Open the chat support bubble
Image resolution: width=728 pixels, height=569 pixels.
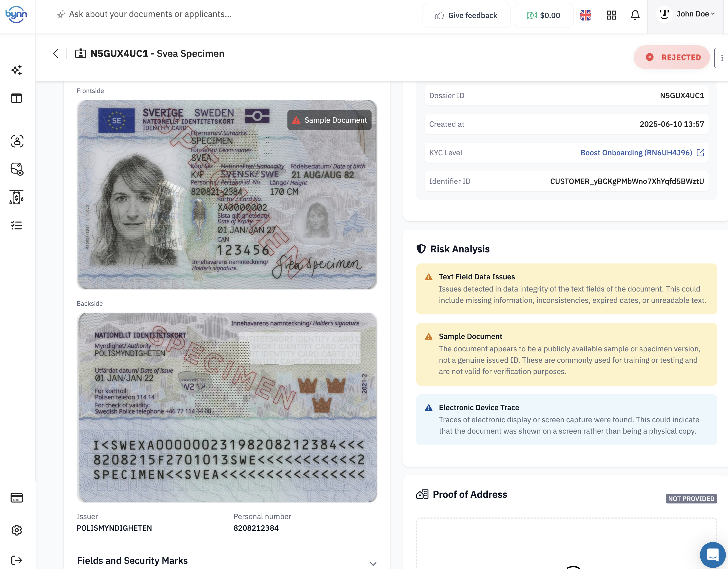pyautogui.click(x=713, y=555)
